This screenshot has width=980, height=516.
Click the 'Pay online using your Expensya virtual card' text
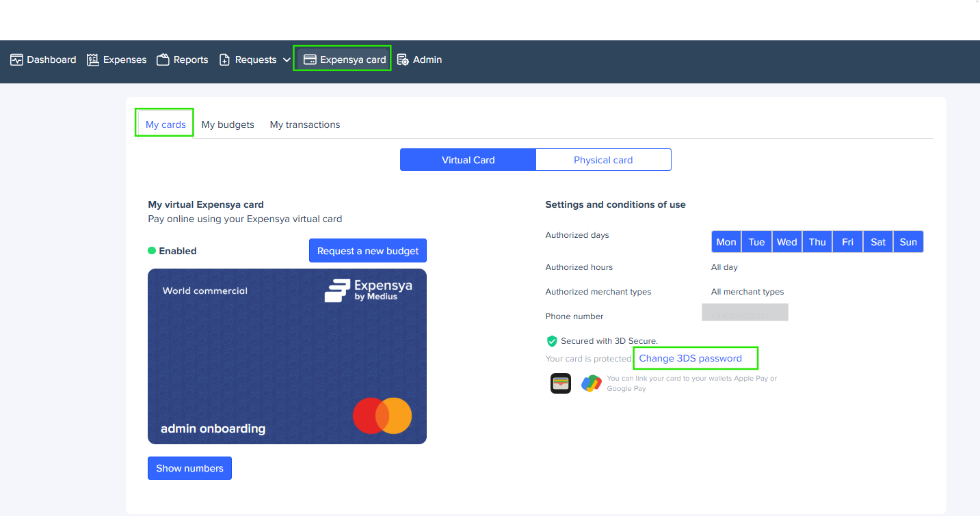[x=245, y=219]
